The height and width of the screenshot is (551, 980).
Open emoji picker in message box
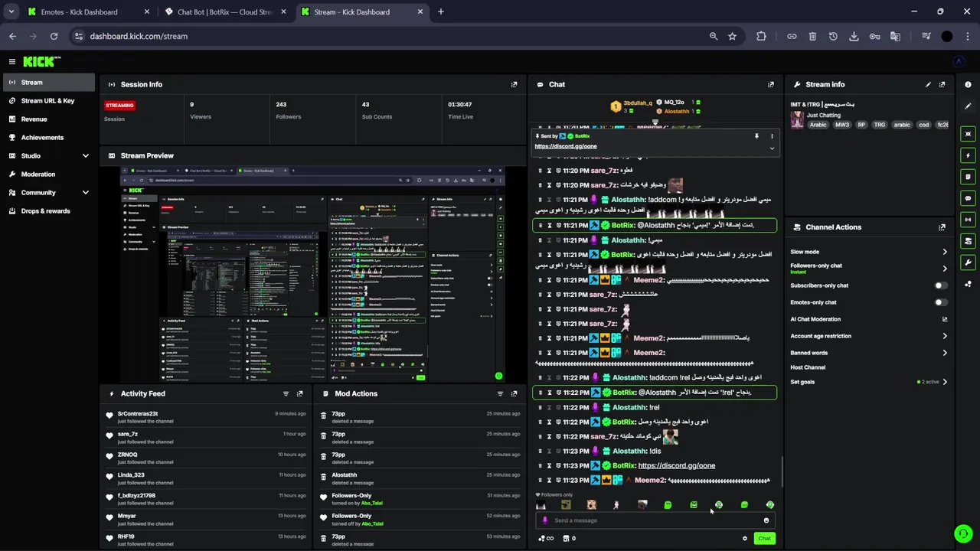766,520
